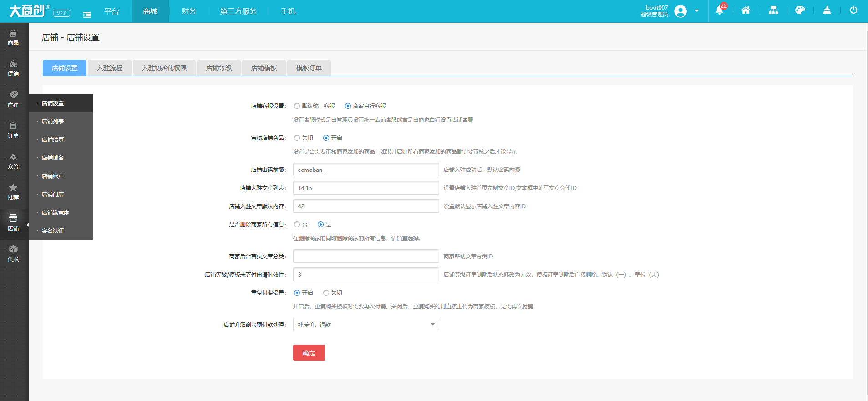This screenshot has width=868, height=401.
Task: Click the notification bell icon
Action: (x=719, y=10)
